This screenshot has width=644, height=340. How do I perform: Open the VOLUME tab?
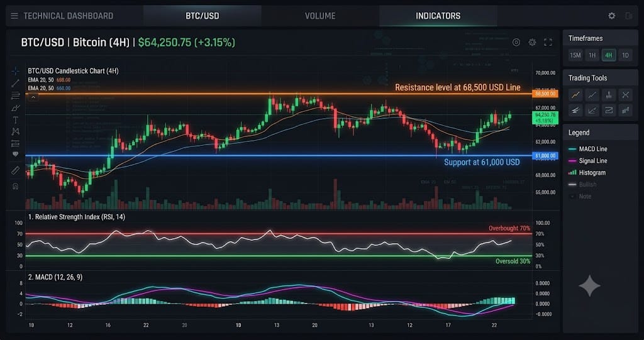click(x=320, y=16)
